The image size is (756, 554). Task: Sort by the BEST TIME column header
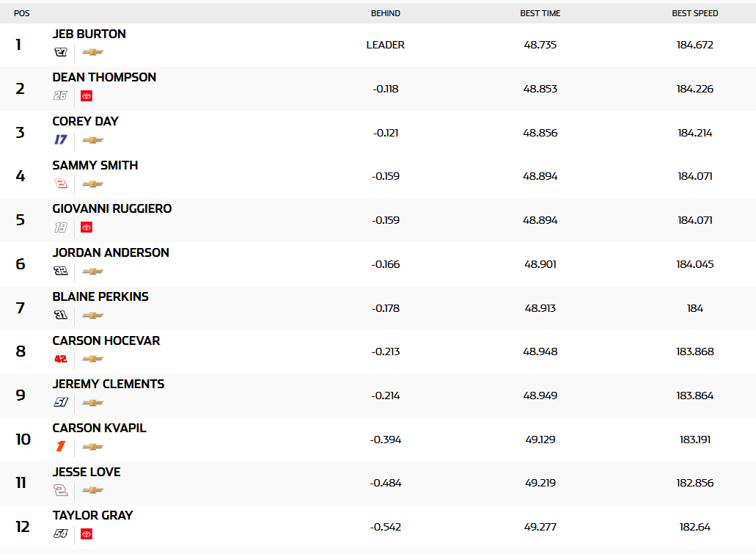click(x=540, y=13)
